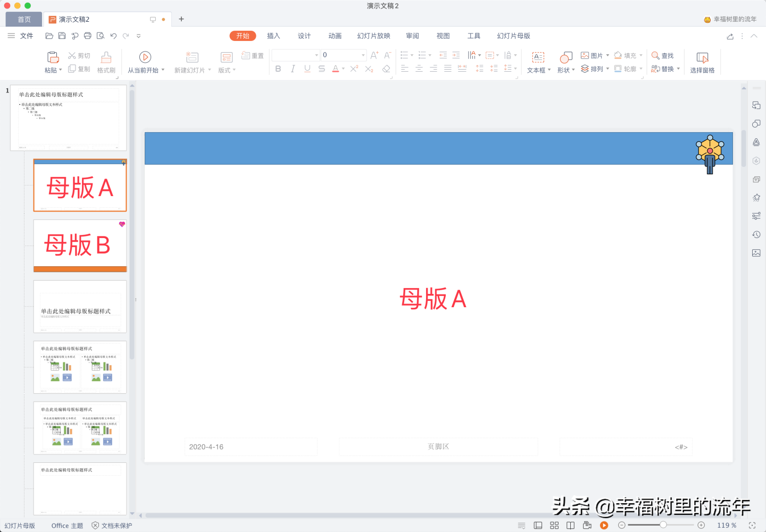This screenshot has height=532, width=766.
Task: Open the Insert (插入) ribbon tab
Action: pos(273,36)
